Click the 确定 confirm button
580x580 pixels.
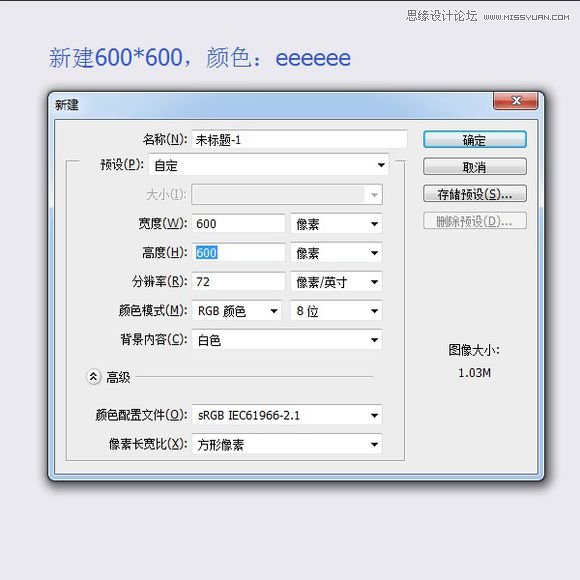click(475, 139)
